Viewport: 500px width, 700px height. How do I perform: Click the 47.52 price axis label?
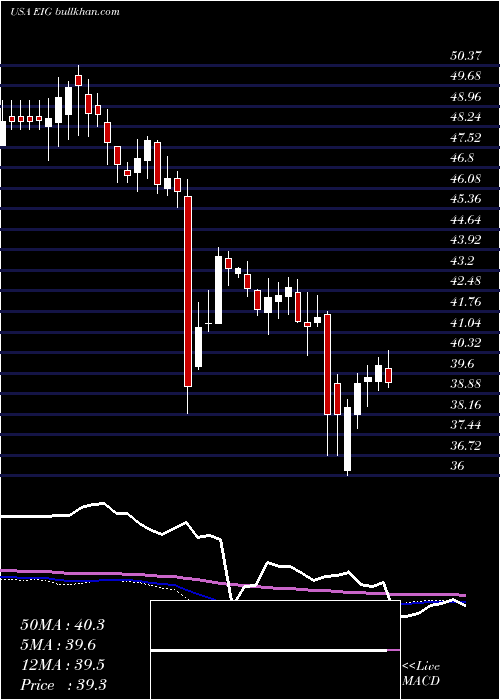(466, 138)
